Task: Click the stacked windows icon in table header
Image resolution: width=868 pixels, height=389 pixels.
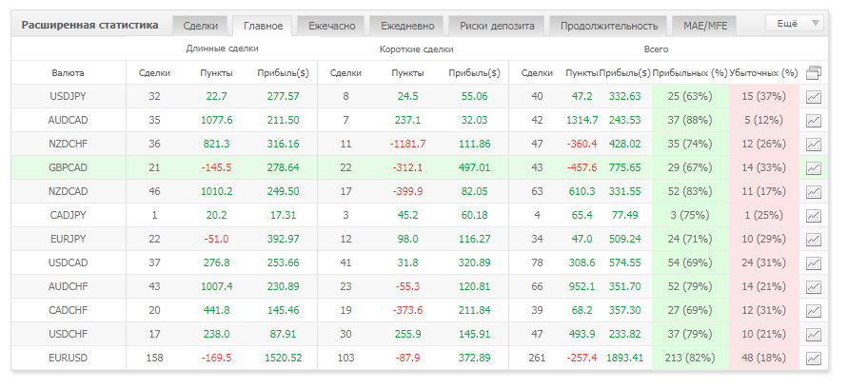Action: point(814,73)
